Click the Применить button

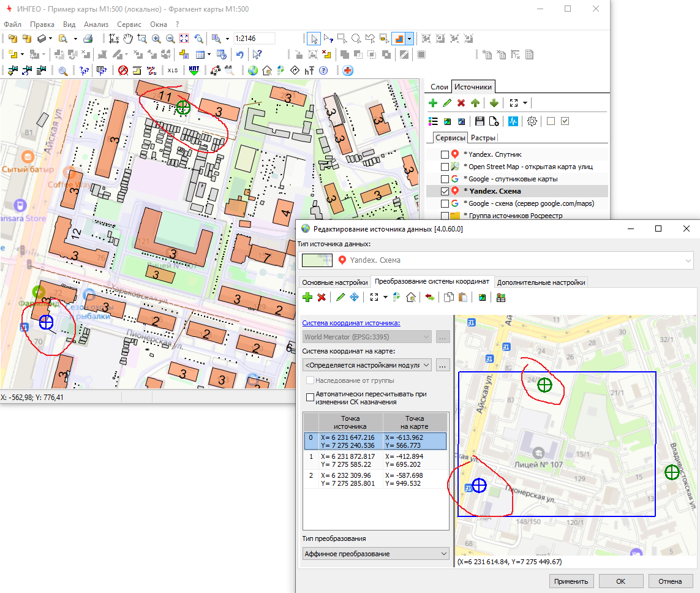point(571,581)
